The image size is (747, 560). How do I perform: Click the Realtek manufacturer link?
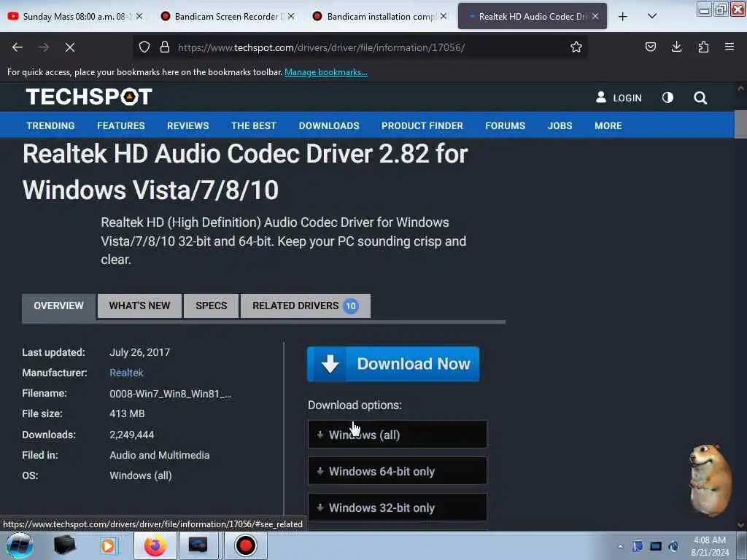pyautogui.click(x=126, y=373)
